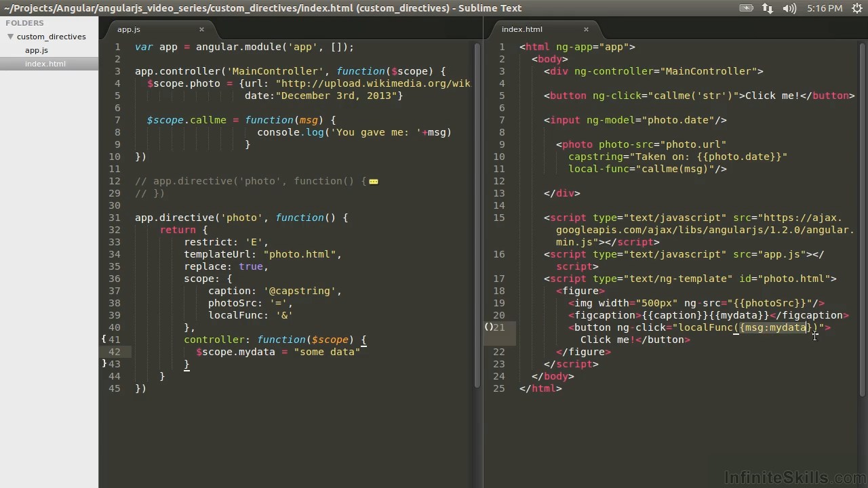Click the console.log 'You gave me: ' line

pos(354,132)
